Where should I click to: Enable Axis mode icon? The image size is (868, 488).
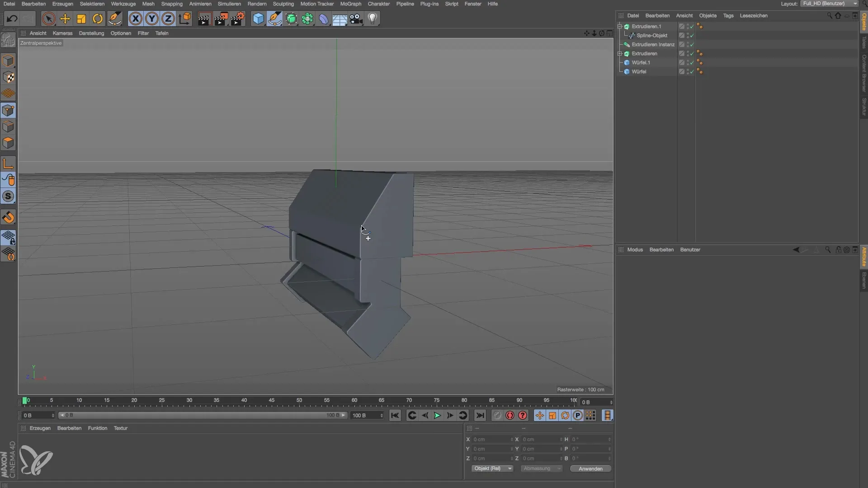pos(8,164)
